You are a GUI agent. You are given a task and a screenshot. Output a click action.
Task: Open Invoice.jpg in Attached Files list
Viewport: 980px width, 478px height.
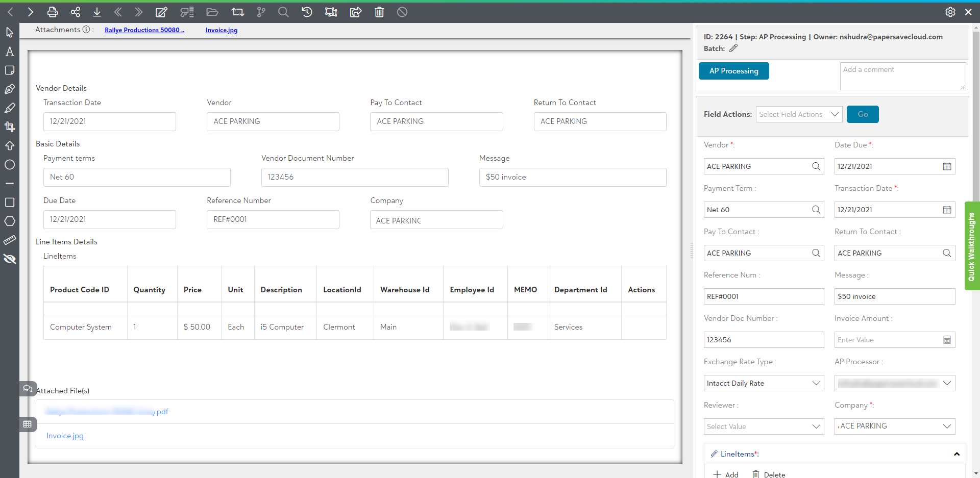coord(65,436)
